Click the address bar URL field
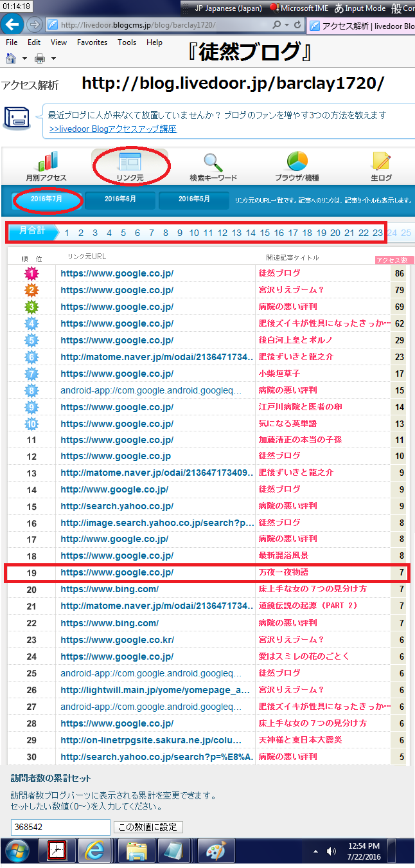Viewport: 415px width, 868px height. coord(157,24)
